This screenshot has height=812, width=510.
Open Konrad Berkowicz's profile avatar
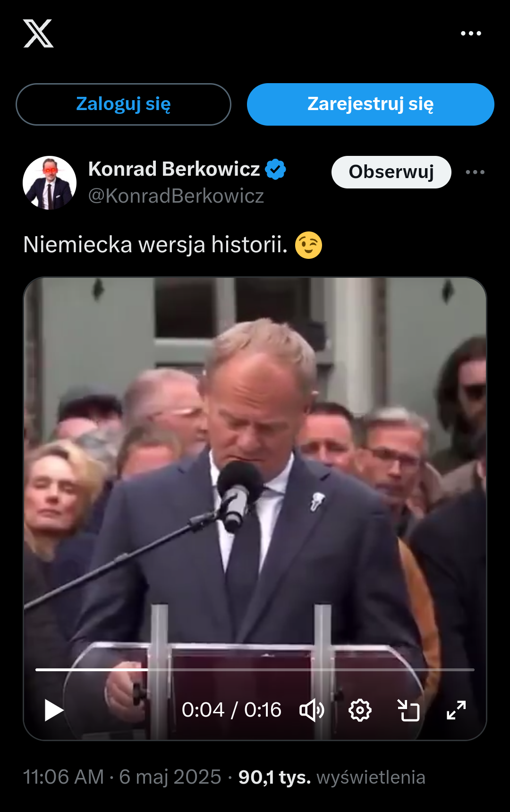pos(50,183)
